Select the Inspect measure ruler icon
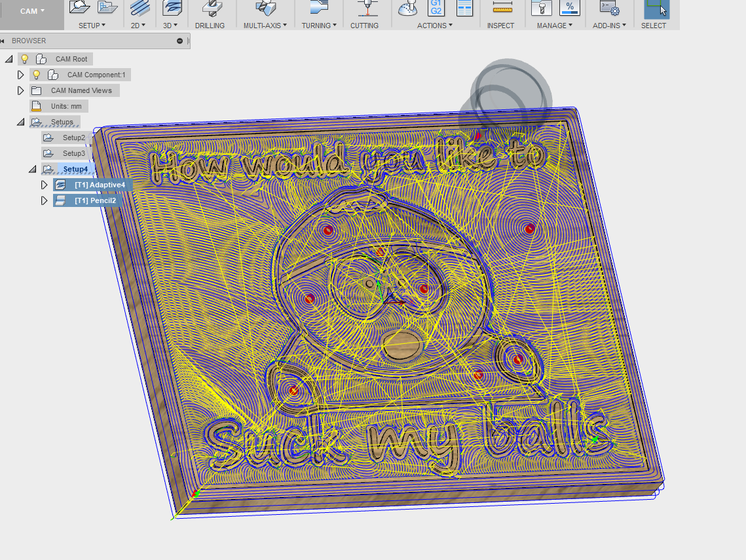Screen dimensions: 746x560 tap(501, 8)
